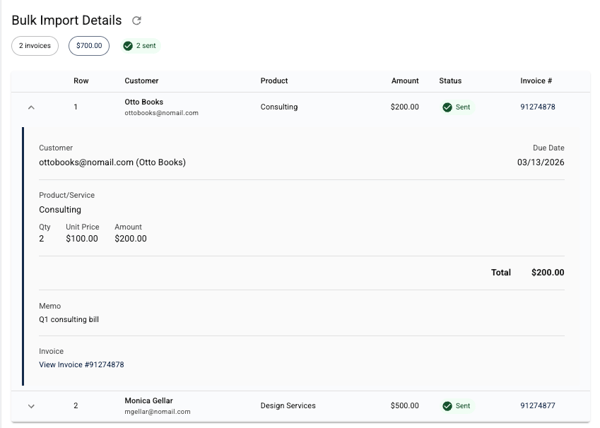Click the Q1 consulting bill memo text
This screenshot has height=428, width=600.
click(x=69, y=319)
